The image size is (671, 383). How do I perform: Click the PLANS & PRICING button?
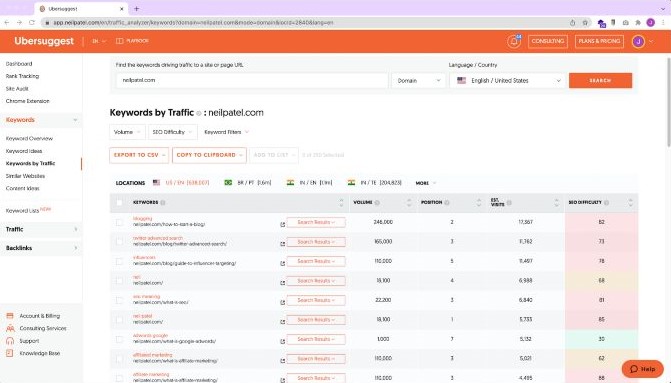[599, 41]
